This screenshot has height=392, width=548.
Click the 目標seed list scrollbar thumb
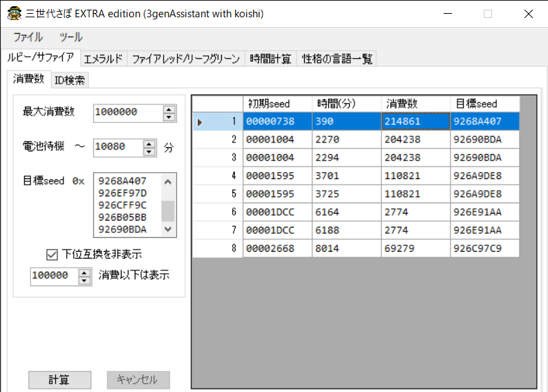[x=168, y=211]
